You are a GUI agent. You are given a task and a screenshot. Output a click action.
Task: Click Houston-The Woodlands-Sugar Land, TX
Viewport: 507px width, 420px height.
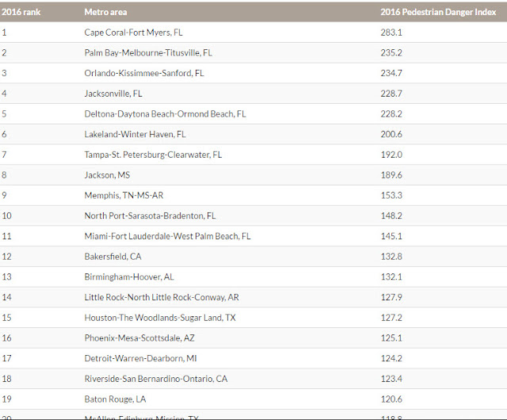160,318
